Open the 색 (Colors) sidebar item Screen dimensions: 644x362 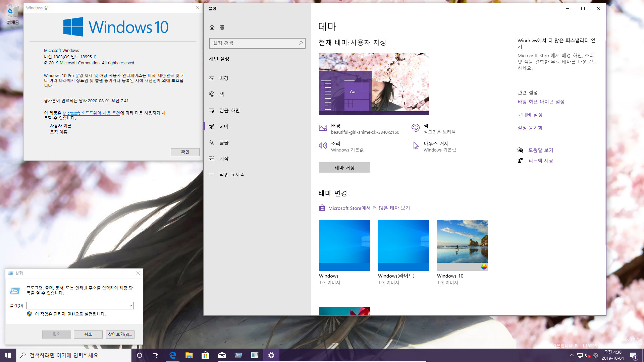click(x=257, y=94)
